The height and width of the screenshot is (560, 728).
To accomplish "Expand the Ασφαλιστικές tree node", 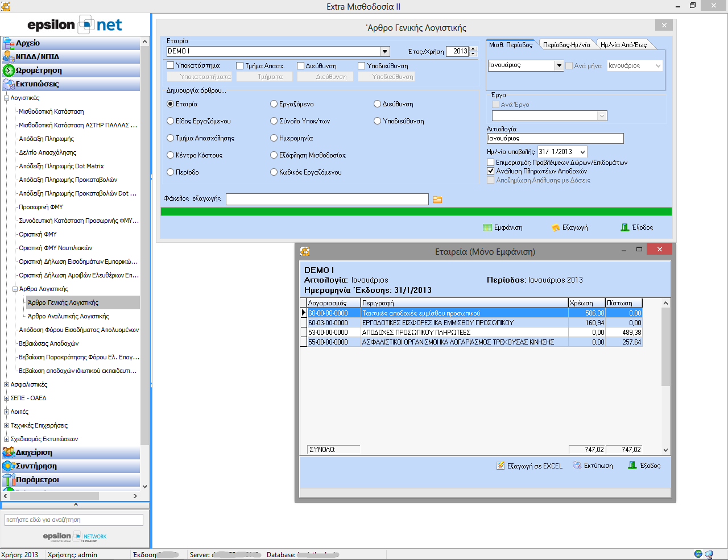I will [x=7, y=385].
